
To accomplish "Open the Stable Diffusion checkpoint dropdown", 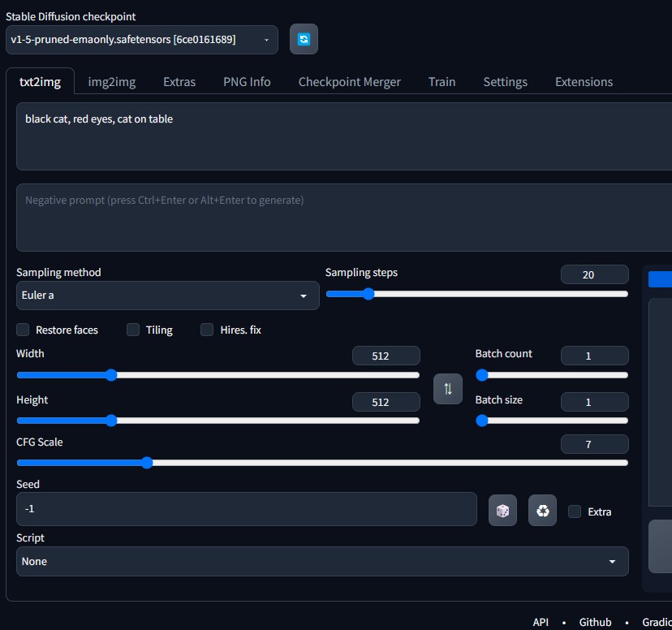I will [x=142, y=39].
